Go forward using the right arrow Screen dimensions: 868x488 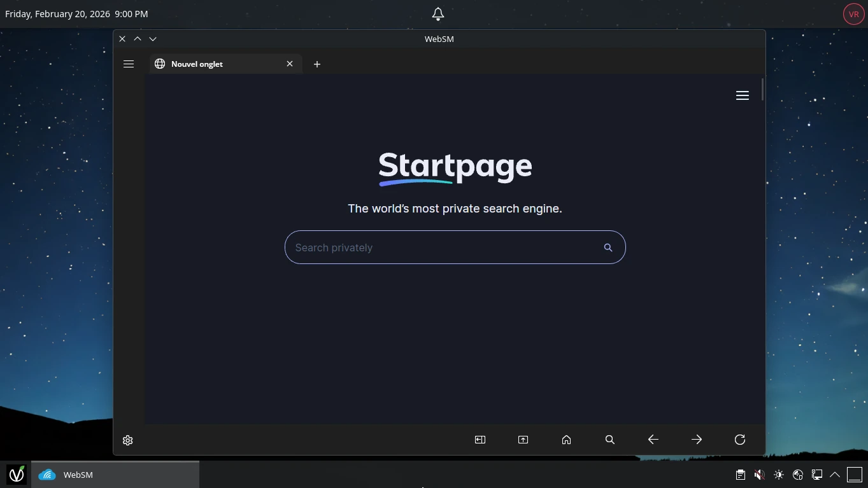click(696, 439)
